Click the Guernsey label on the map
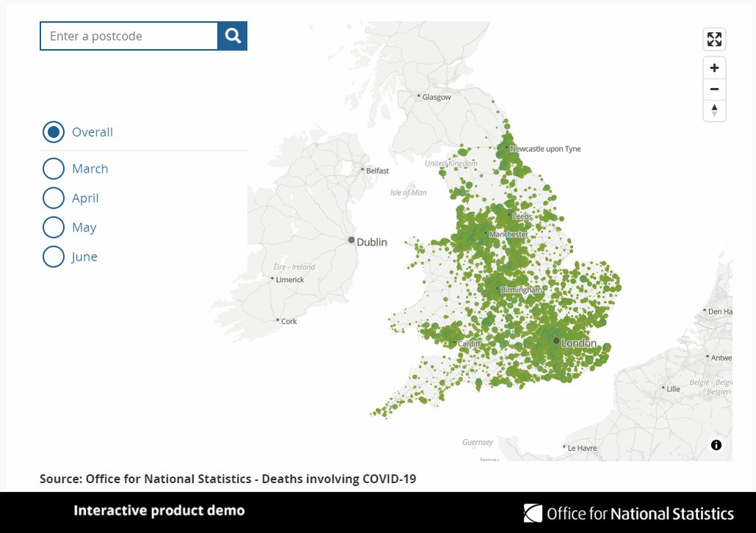 click(x=478, y=443)
